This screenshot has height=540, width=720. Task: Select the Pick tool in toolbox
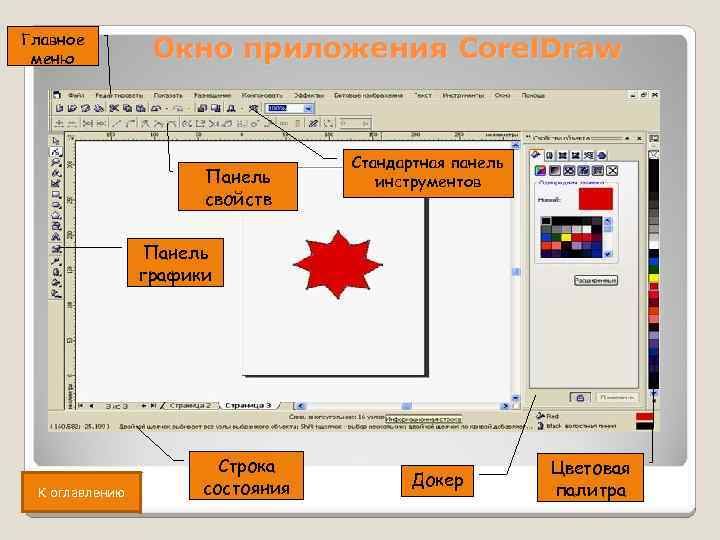click(x=56, y=141)
